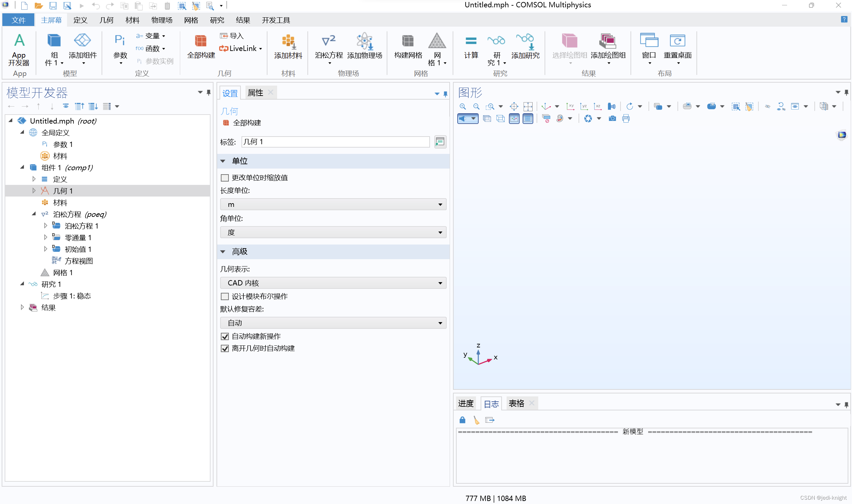Expand the 结果 tree node
Viewport: 852px width, 504px height.
pyautogui.click(x=22, y=307)
